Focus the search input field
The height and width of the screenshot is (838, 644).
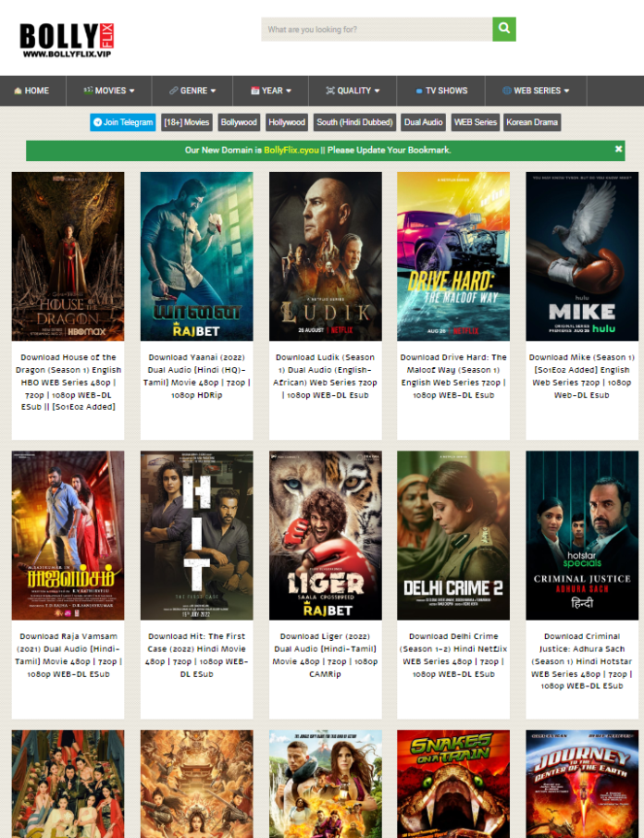(377, 30)
